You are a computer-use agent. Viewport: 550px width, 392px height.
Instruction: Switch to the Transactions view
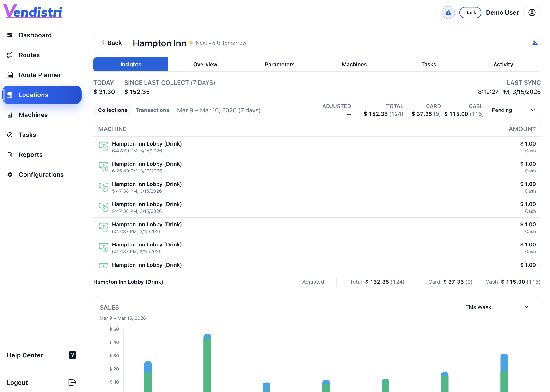coord(153,110)
